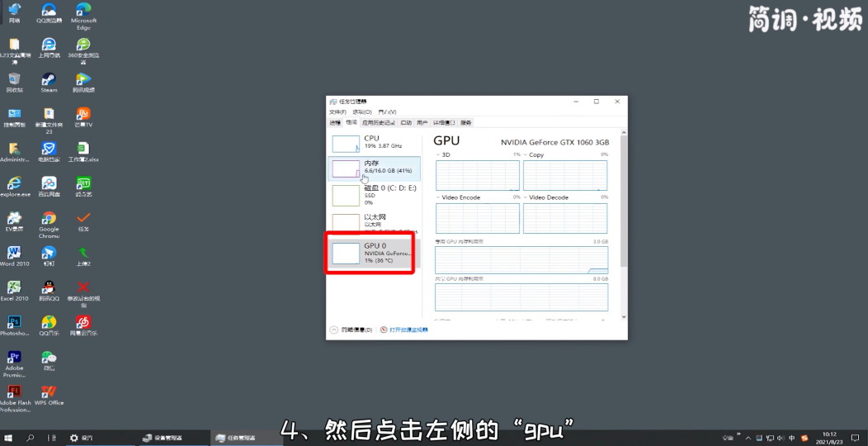This screenshot has width=868, height=446.
Task: Select the 工作簿2.xlsx file icon
Action: pos(83,152)
